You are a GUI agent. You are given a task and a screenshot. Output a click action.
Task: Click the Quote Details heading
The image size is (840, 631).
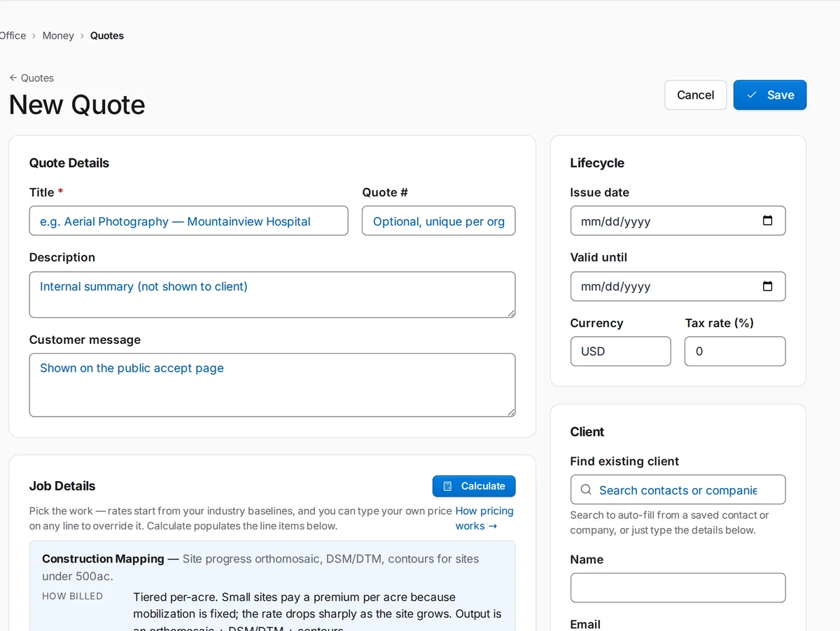(x=69, y=163)
